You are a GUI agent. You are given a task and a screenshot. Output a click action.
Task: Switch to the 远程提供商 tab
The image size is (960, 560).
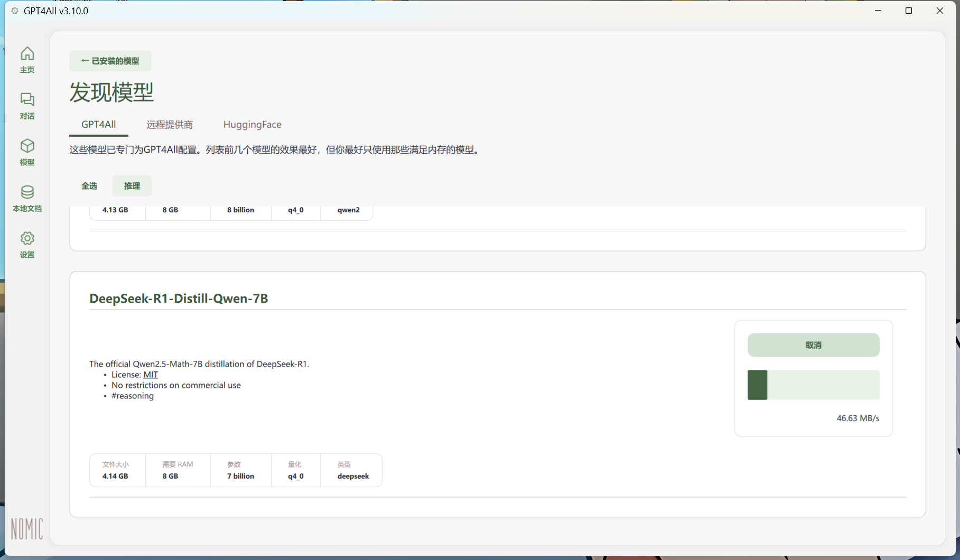170,125
